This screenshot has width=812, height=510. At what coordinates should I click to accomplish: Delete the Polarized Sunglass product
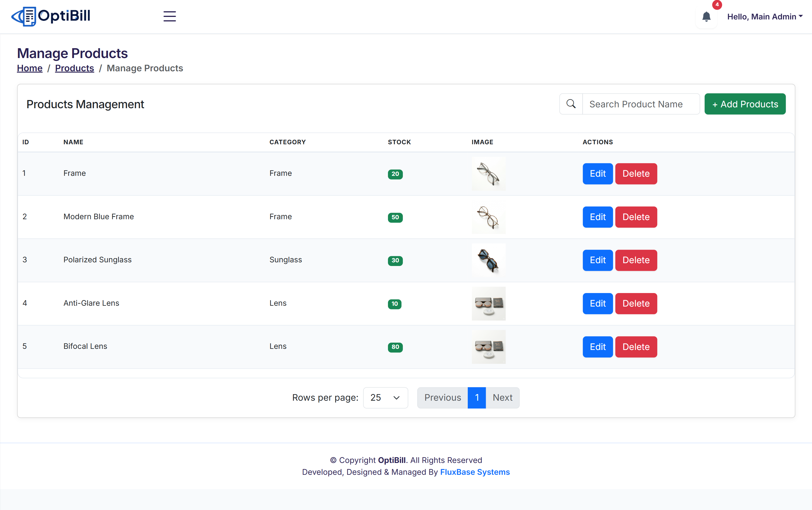coord(636,260)
